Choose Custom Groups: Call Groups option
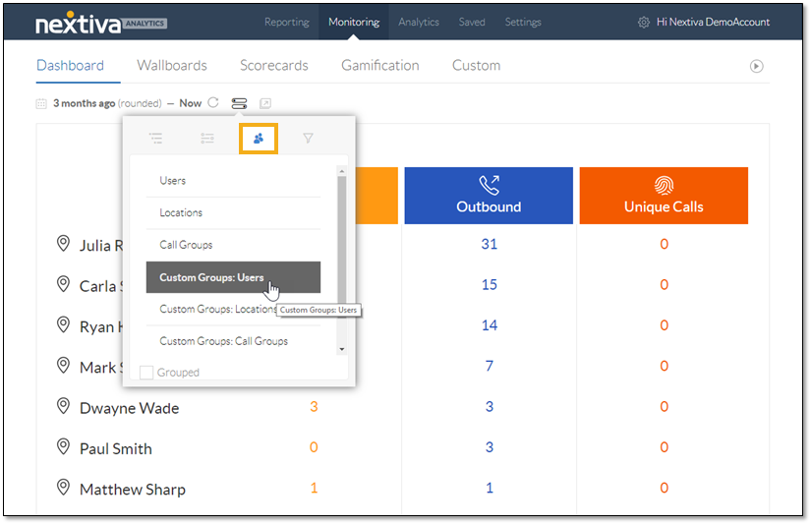 [233, 341]
